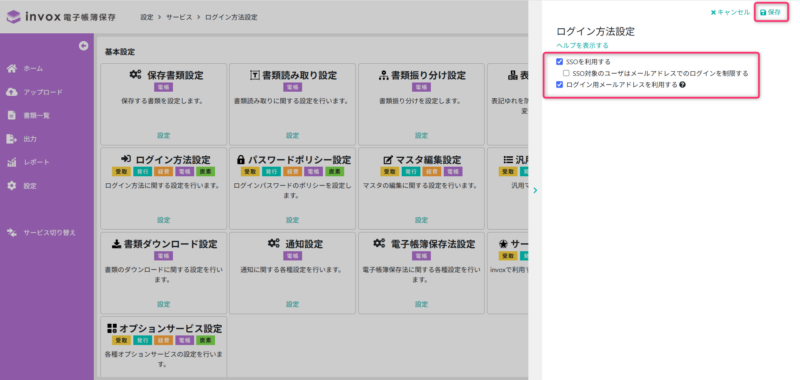This screenshot has width=800, height=380.
Task: Select the 書類一覧 document icon
Action: click(x=12, y=115)
